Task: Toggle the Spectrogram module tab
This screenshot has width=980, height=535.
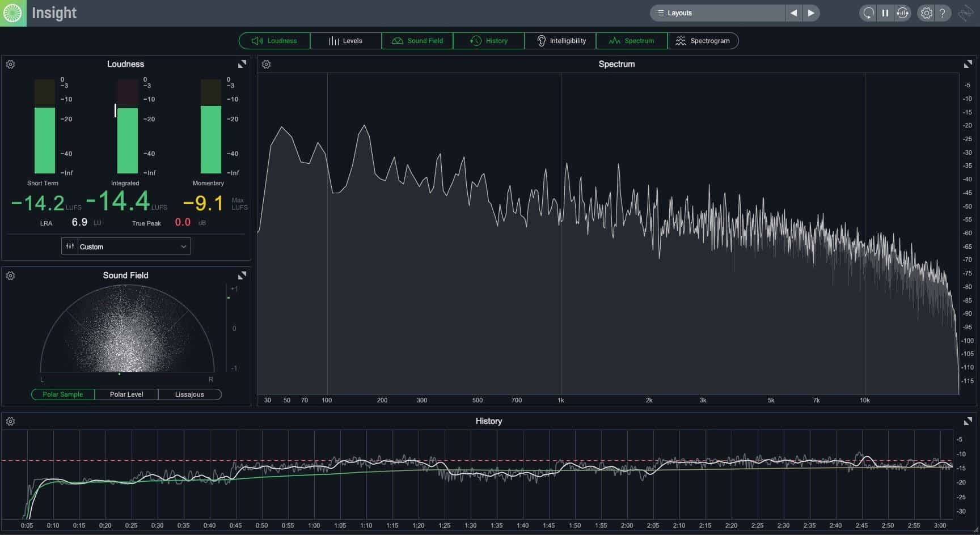Action: coord(703,41)
